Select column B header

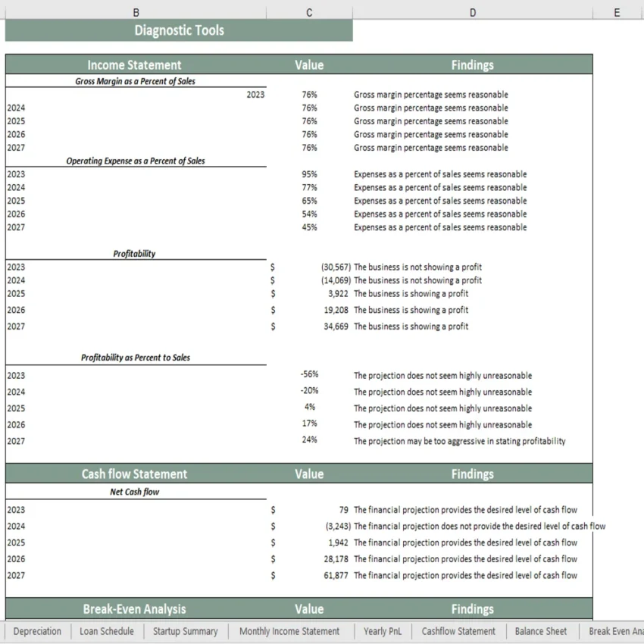(136, 12)
